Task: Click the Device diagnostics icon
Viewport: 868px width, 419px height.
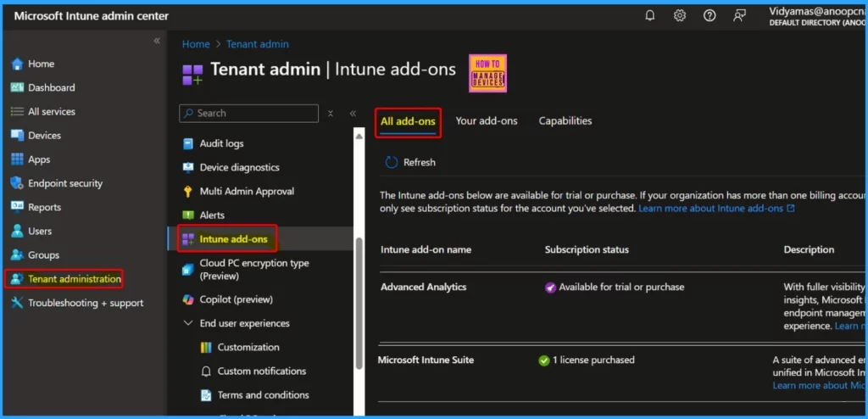Action: (x=188, y=167)
